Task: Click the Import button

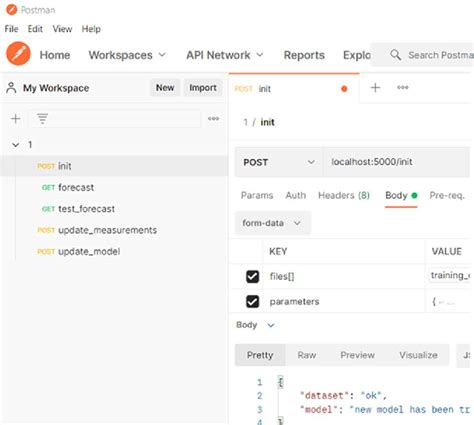Action: tap(203, 88)
